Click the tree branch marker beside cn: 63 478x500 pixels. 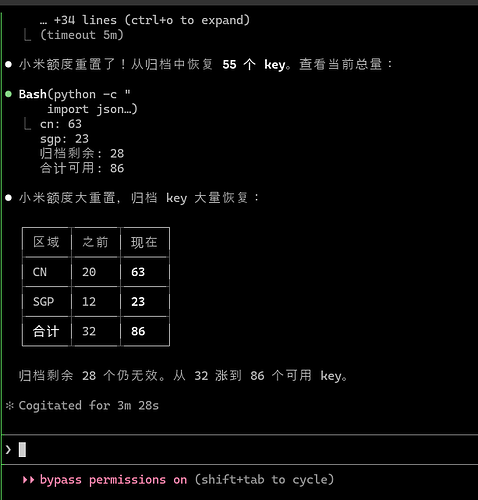27,124
